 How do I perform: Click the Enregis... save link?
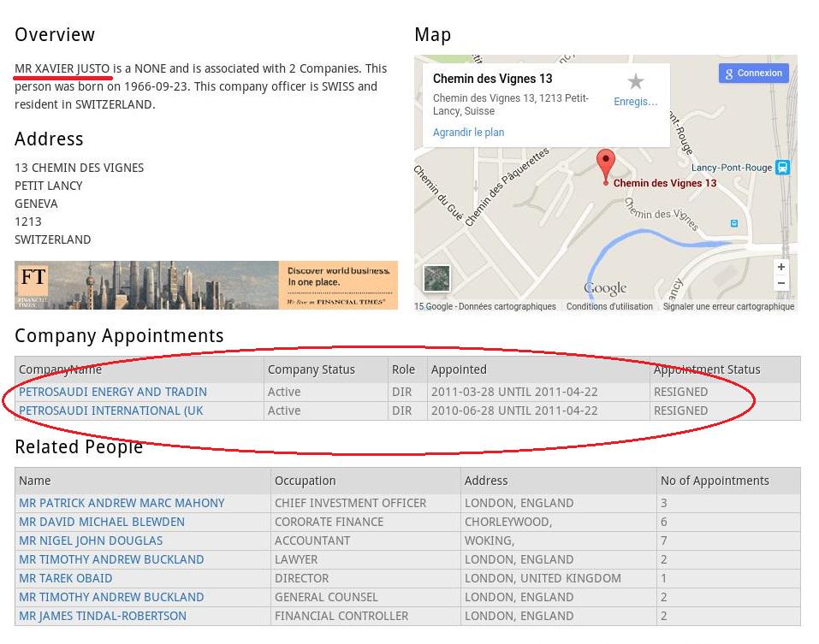(x=635, y=101)
